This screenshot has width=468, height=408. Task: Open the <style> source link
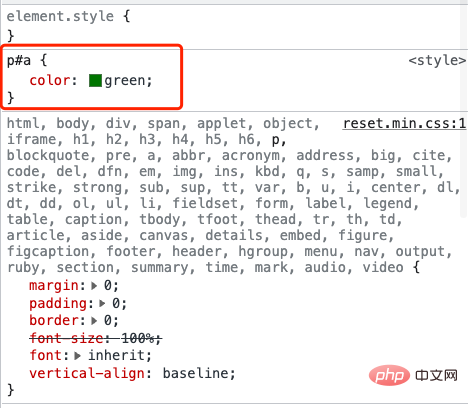[437, 60]
